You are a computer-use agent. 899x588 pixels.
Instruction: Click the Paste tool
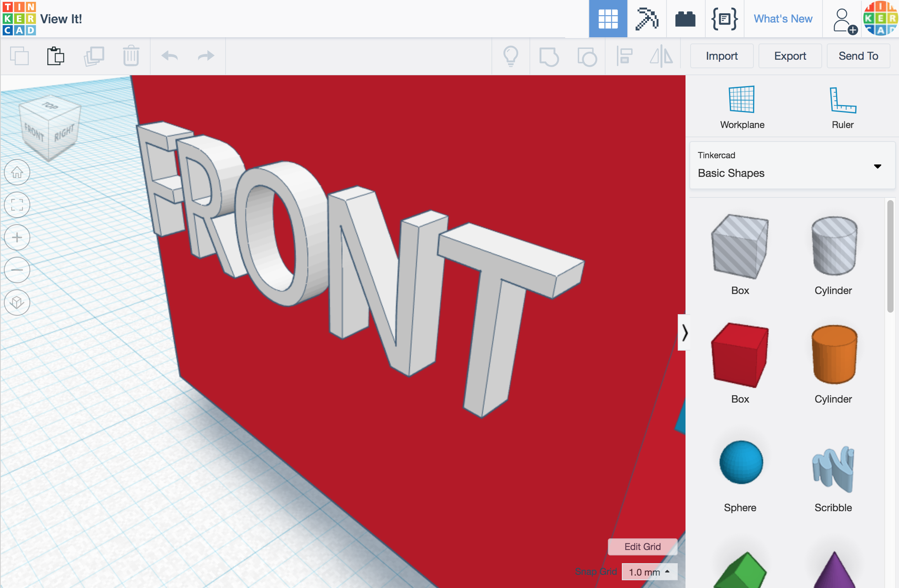(x=56, y=56)
